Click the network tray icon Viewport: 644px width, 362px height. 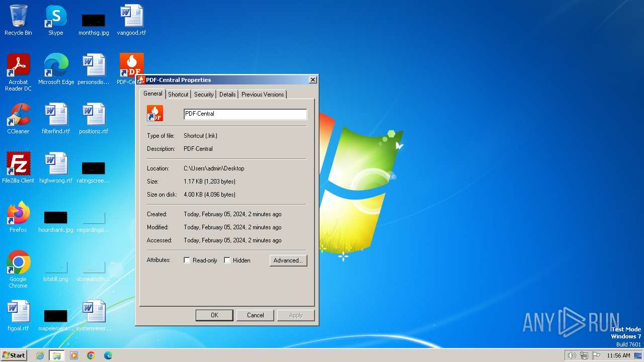[x=584, y=355]
